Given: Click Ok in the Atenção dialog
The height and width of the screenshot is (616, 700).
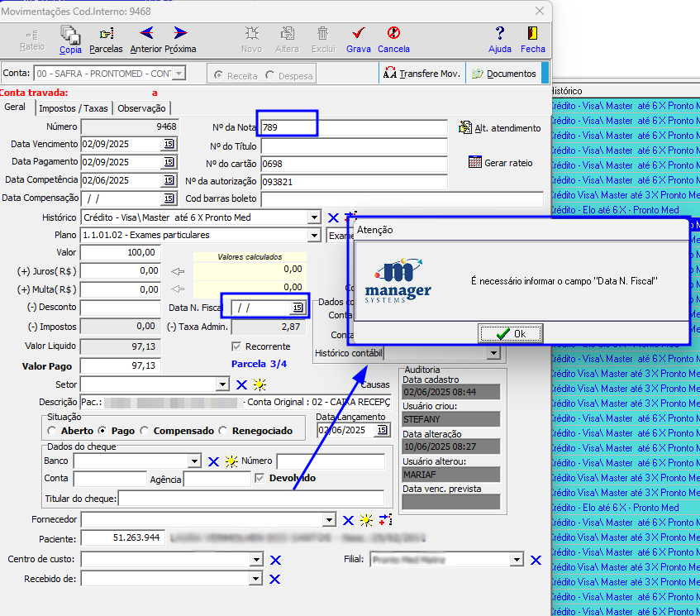Looking at the screenshot, I should click(x=510, y=334).
